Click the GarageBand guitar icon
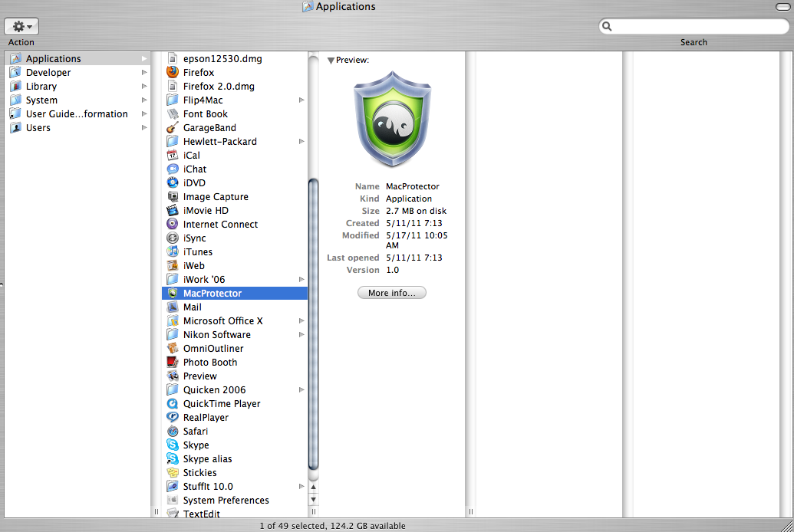 pyautogui.click(x=173, y=127)
